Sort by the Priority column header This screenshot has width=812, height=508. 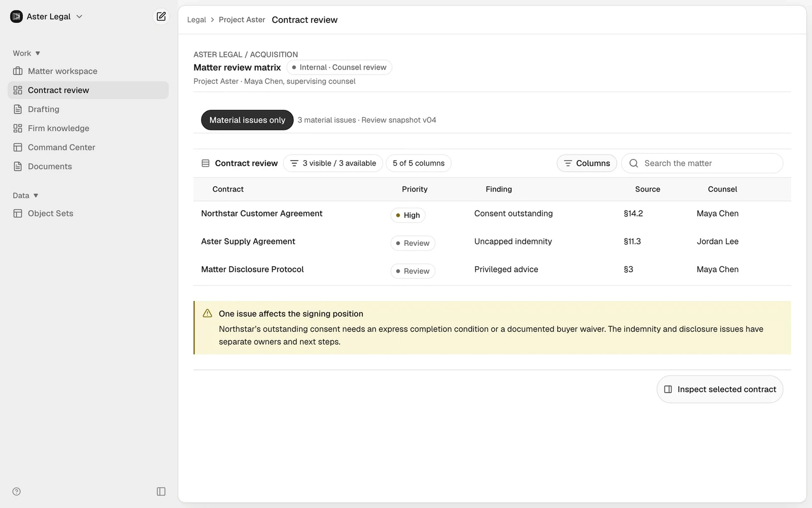coord(415,189)
